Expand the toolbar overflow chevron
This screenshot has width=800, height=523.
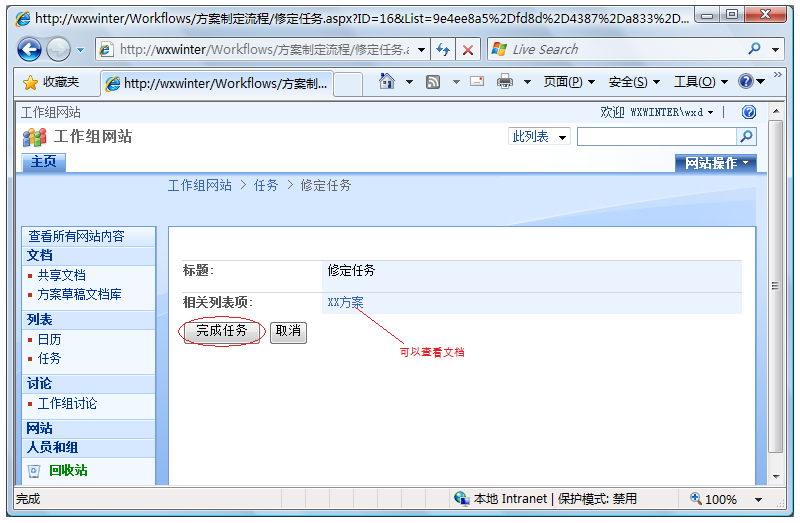coord(778,74)
